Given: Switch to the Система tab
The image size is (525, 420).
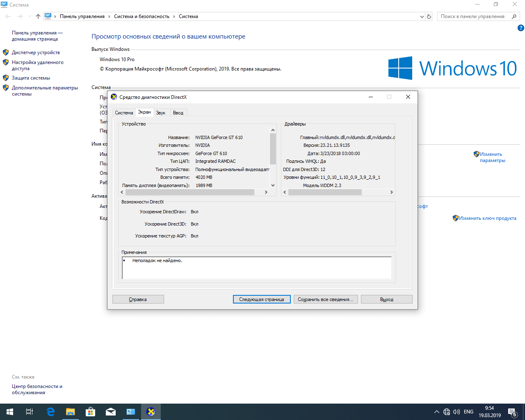Looking at the screenshot, I should [124, 113].
